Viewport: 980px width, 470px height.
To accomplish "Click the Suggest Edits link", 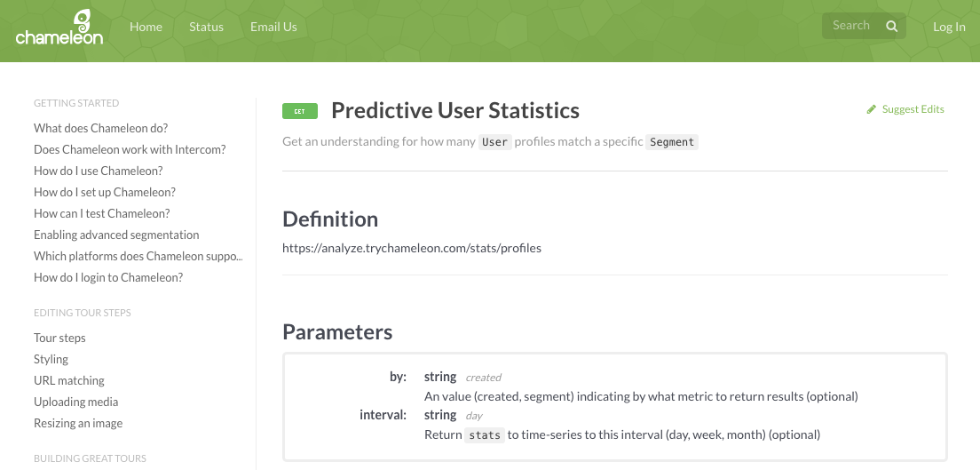I will coord(913,109).
